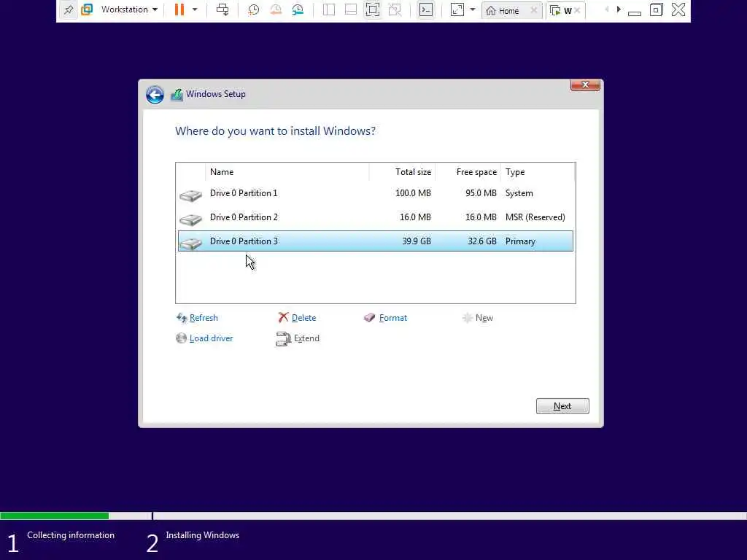Screen dimensions: 747x560
Task: Format the selected partition
Action: pyautogui.click(x=393, y=318)
